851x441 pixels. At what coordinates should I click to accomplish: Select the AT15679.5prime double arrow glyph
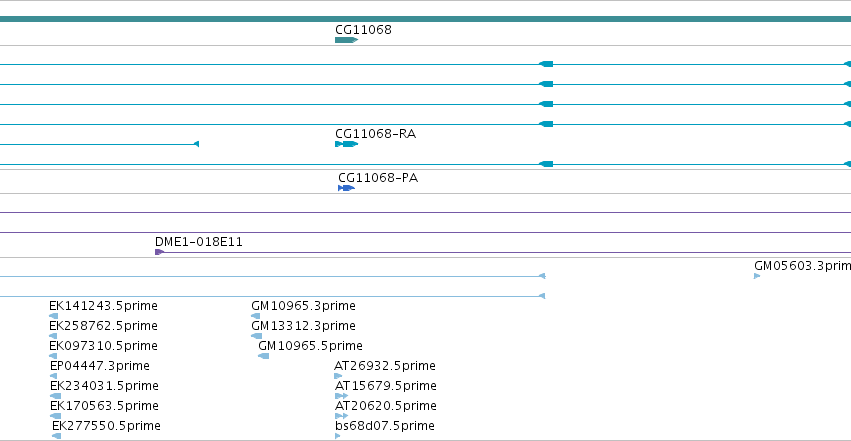341,396
